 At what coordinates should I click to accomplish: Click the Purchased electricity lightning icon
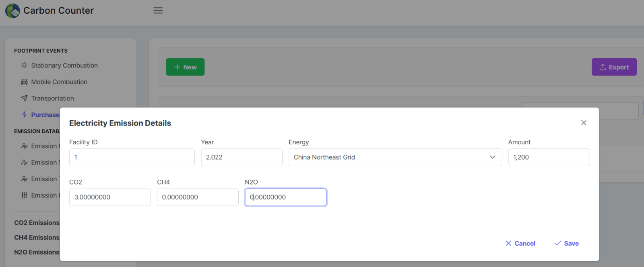tap(24, 115)
